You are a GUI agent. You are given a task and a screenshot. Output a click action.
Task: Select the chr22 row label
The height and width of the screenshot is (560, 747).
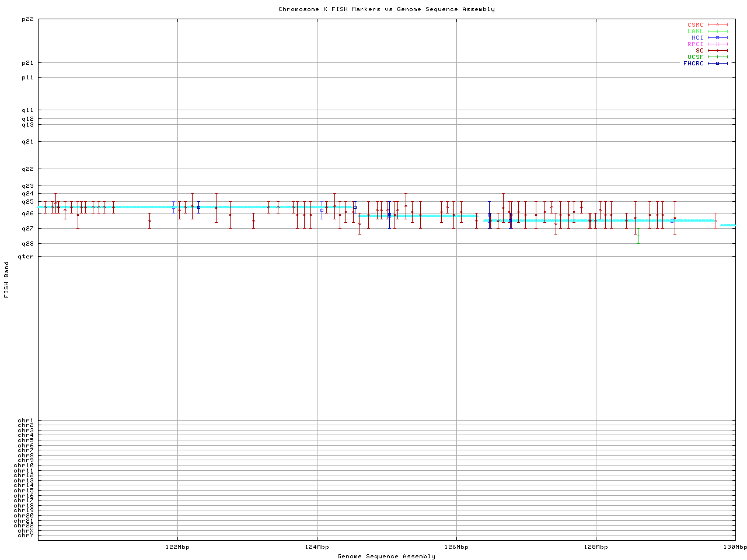pyautogui.click(x=26, y=526)
